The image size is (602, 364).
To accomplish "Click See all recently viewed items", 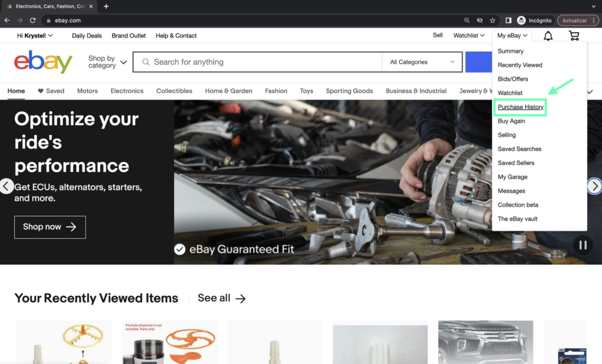I will (x=222, y=298).
